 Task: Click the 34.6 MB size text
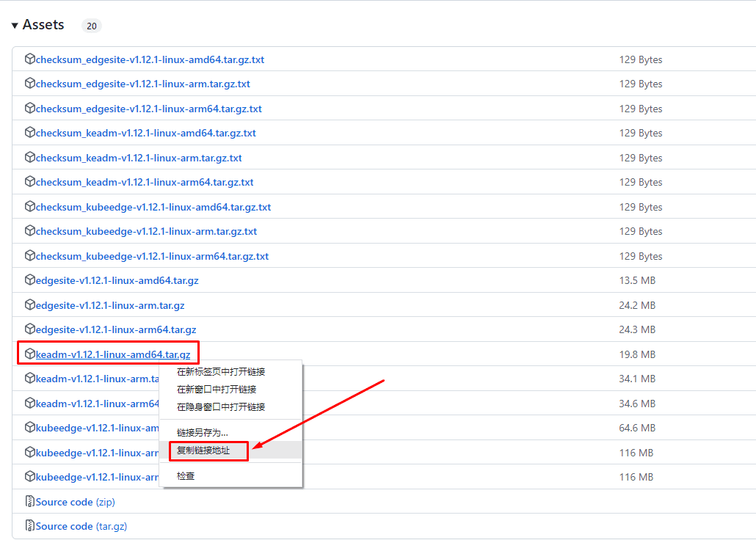637,404
